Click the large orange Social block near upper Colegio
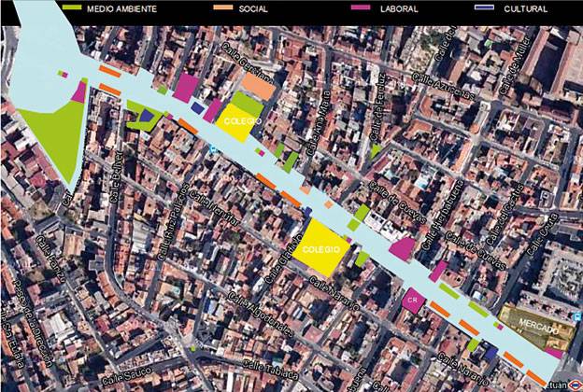This screenshot has height=392, width=583. coord(259,87)
